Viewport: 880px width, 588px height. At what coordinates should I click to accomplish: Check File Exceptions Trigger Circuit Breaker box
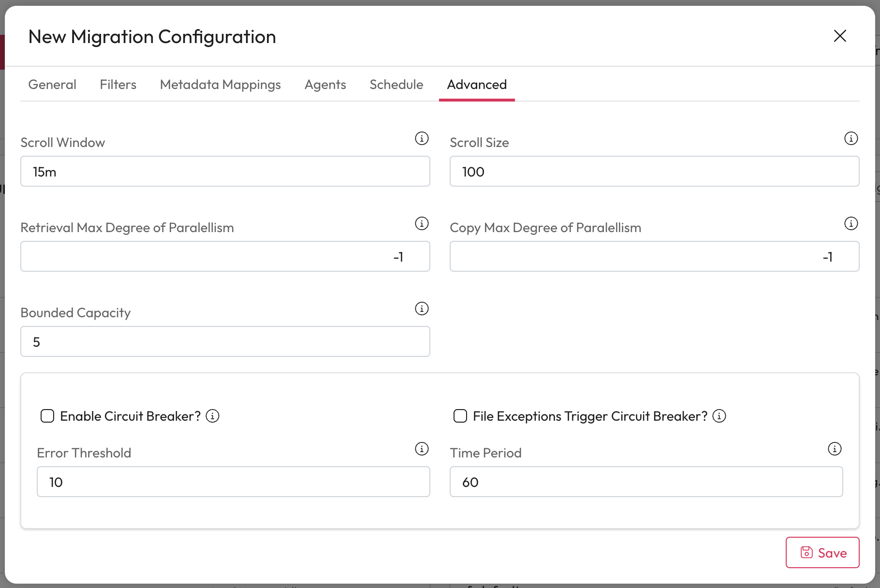tap(460, 416)
